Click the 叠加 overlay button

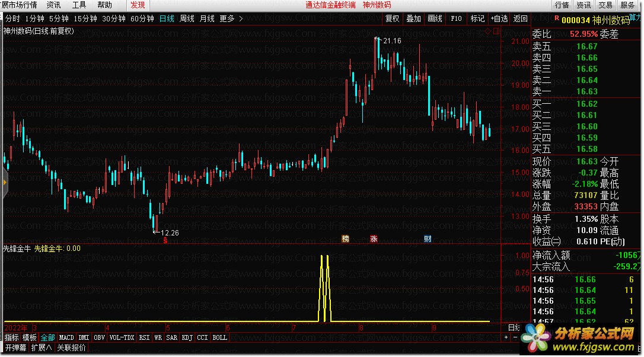(413, 18)
